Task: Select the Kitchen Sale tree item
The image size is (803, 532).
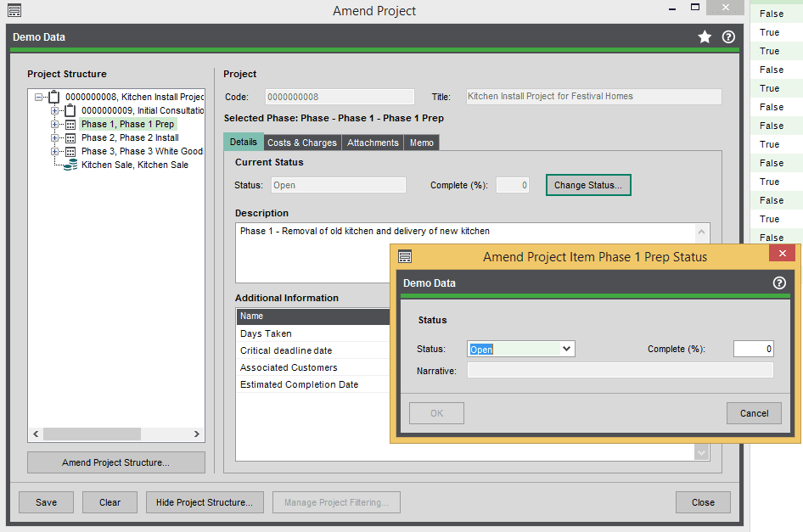Action: (x=135, y=165)
